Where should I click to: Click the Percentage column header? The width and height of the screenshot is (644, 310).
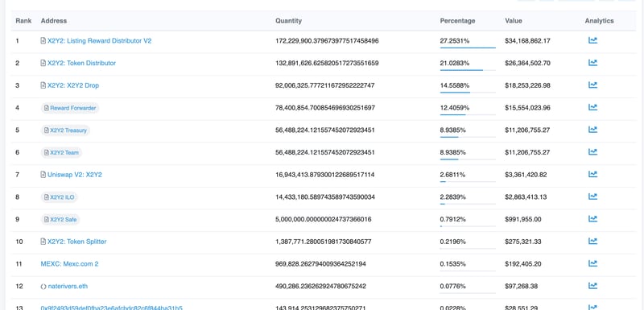click(457, 20)
